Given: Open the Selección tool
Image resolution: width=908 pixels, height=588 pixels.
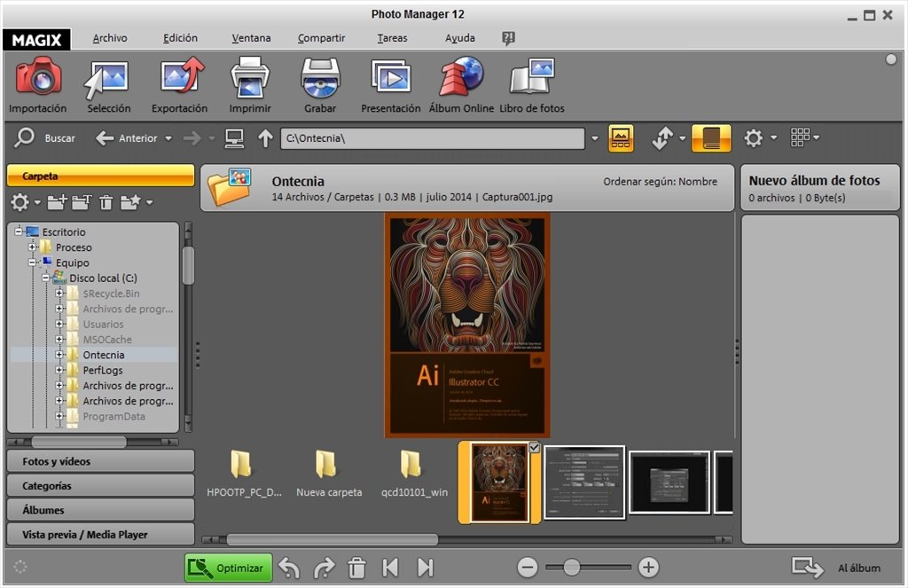Looking at the screenshot, I should pos(108,84).
